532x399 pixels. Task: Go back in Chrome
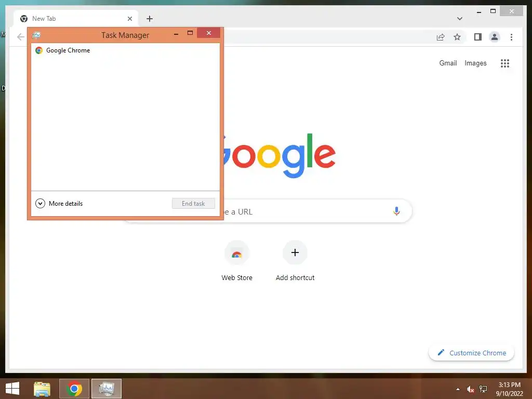point(21,37)
